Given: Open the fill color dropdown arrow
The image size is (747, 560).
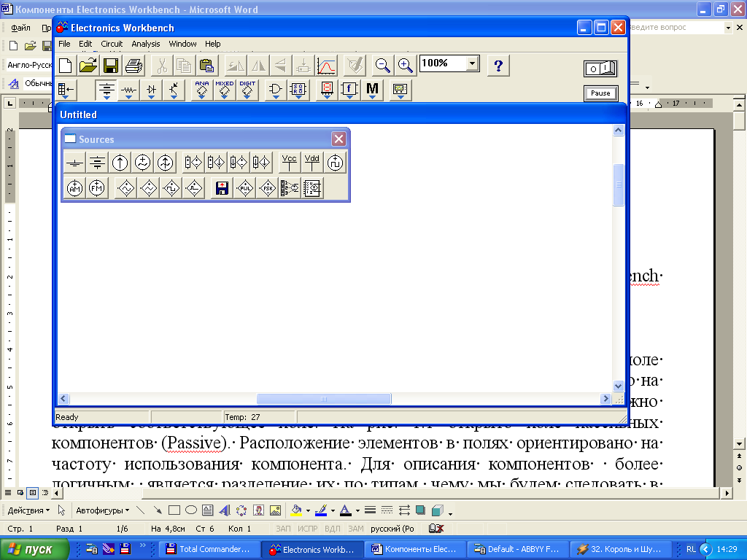Looking at the screenshot, I should 309,511.
